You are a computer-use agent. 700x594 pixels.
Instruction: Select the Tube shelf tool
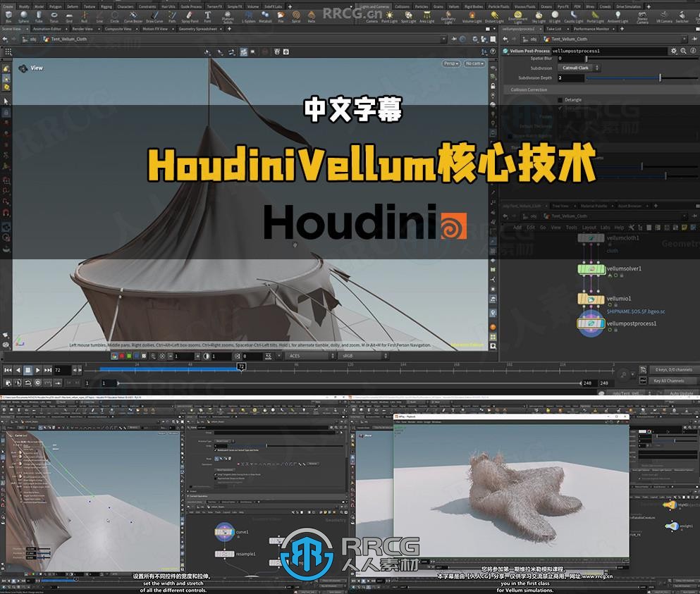click(39, 17)
